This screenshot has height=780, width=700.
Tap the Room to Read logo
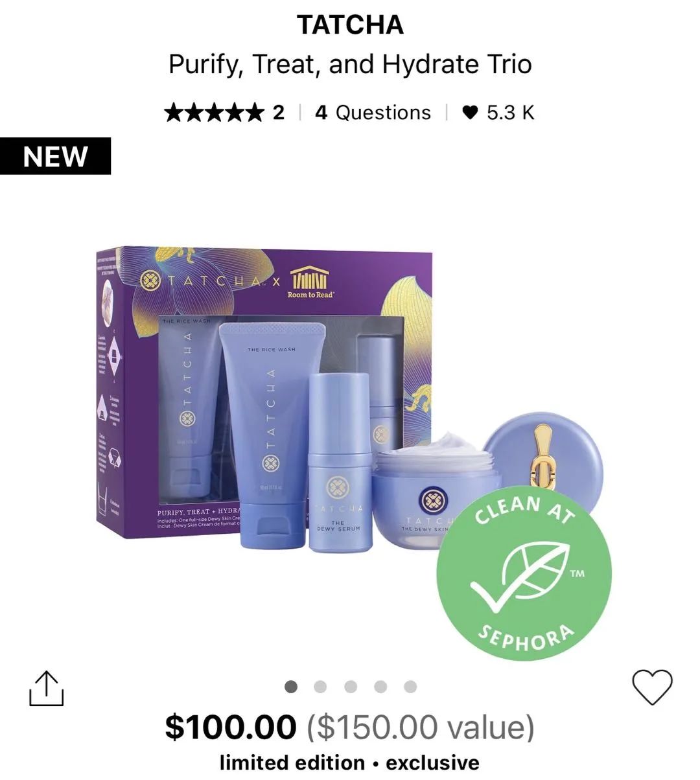tap(310, 282)
